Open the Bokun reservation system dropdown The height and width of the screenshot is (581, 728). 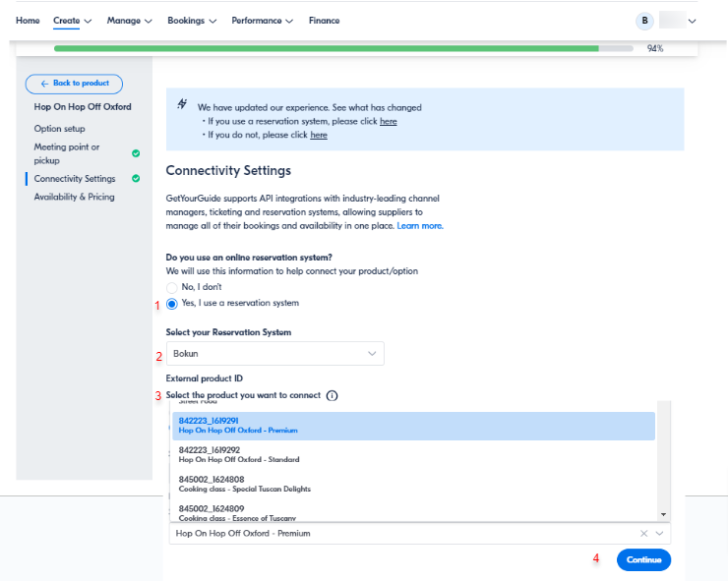pyautogui.click(x=274, y=353)
